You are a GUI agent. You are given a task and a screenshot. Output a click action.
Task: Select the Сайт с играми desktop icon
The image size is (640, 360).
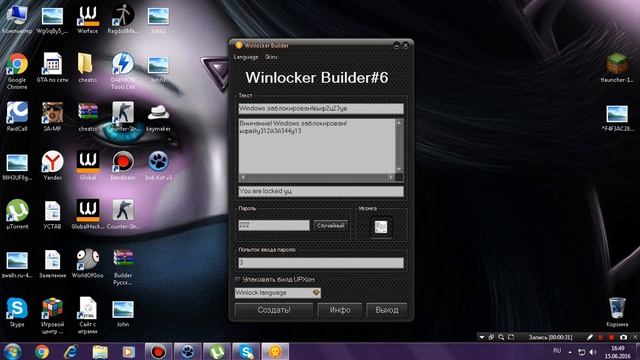88,316
